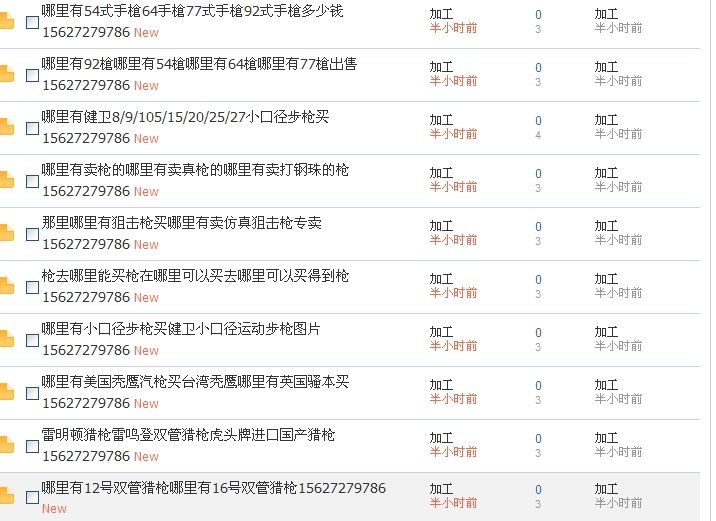Select checkbox for '仿真狙击枪专卖' thread

point(32,234)
